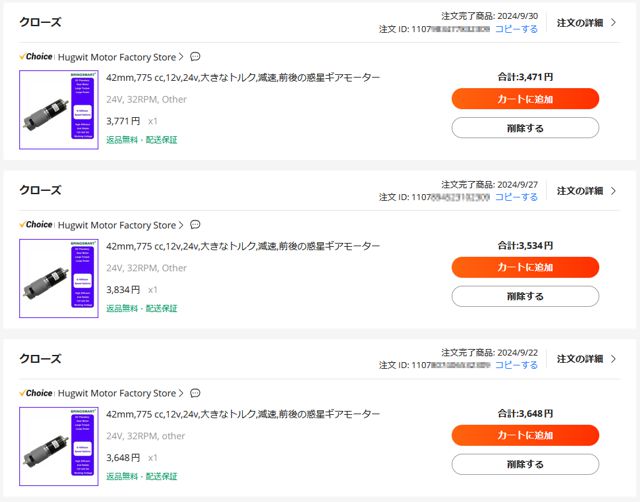Delete the order totaling 3,471円
640x502 pixels.
(525, 128)
